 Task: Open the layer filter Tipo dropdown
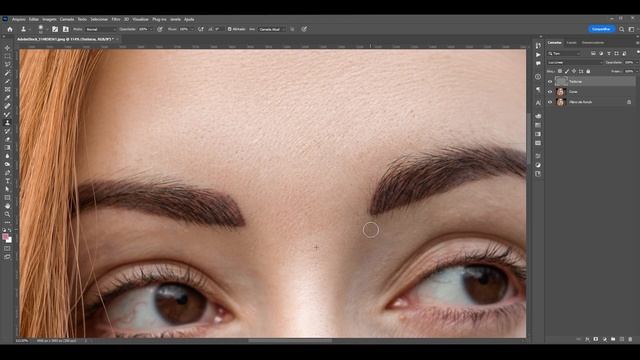[x=564, y=53]
